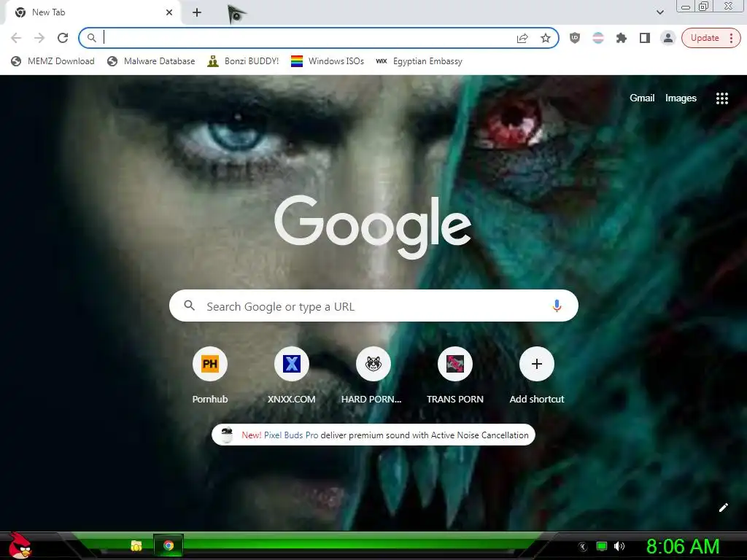The height and width of the screenshot is (560, 747).
Task: Share this page icon in address bar
Action: pyautogui.click(x=522, y=38)
